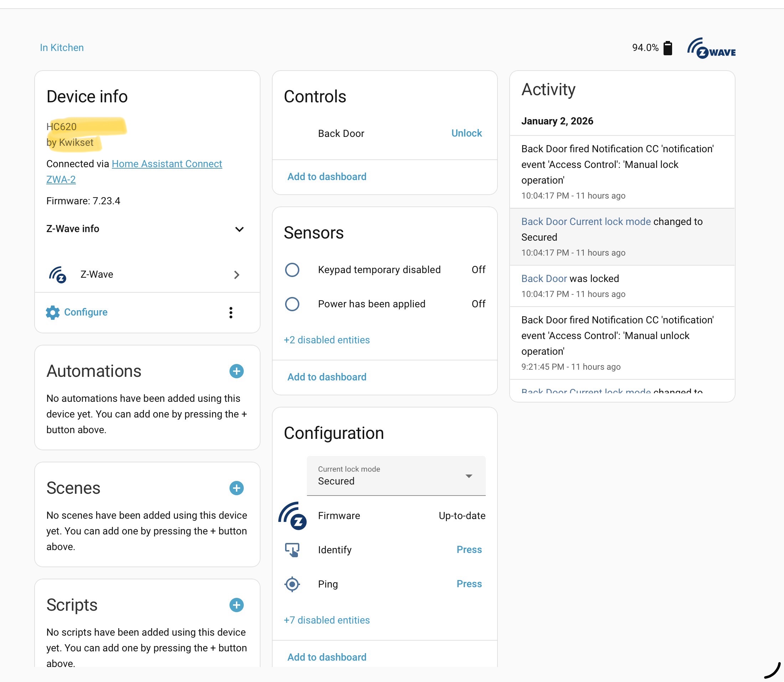This screenshot has width=784, height=682.
Task: Unlock the Back Door
Action: pyautogui.click(x=466, y=133)
